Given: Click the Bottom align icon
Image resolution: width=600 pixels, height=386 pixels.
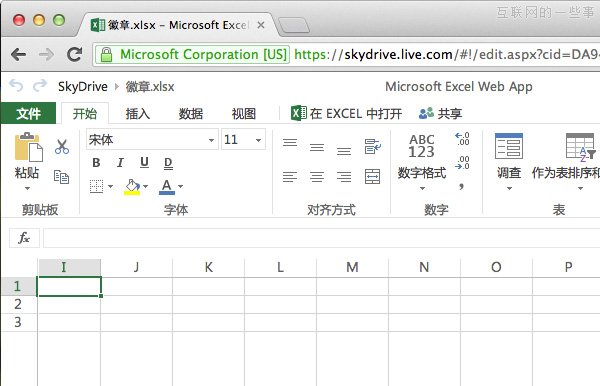Looking at the screenshot, I should click(344, 151).
